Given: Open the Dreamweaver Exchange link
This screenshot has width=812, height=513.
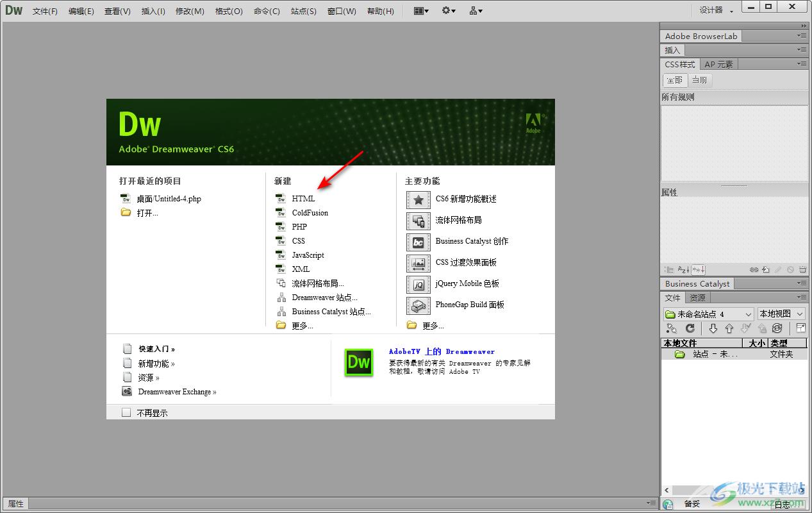Looking at the screenshot, I should click(x=178, y=392).
